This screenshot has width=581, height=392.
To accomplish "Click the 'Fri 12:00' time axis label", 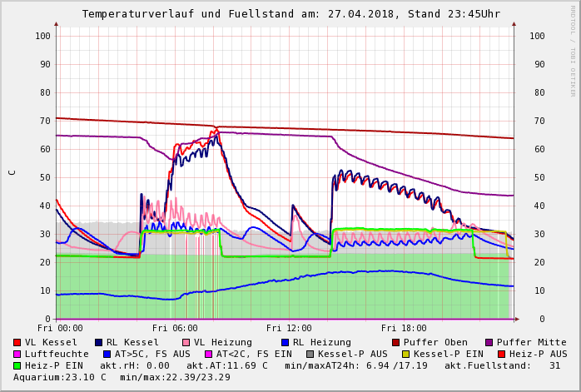I will pyautogui.click(x=289, y=328).
